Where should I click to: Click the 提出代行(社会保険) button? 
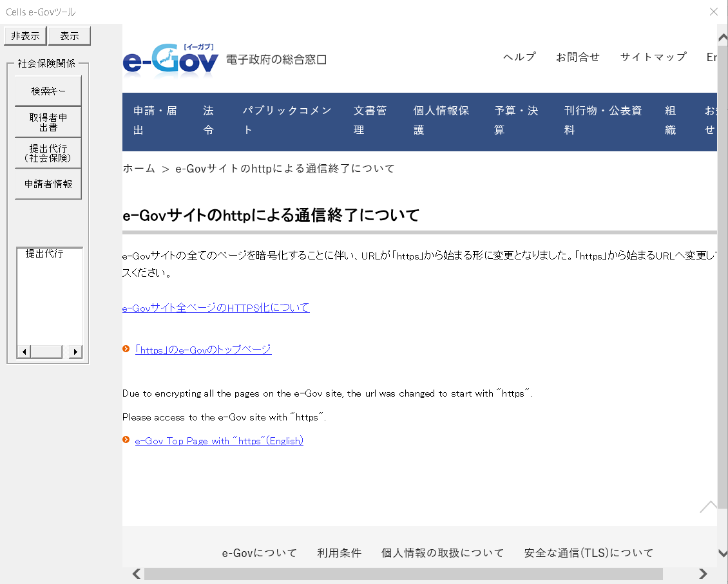coord(48,153)
